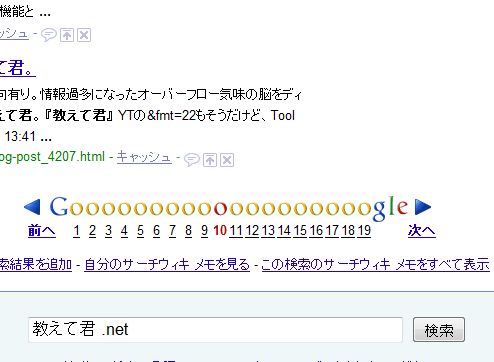Viewport: 494px width, 362px height.
Task: Click the blue next-page arrow by the Google logo
Action: 423,207
